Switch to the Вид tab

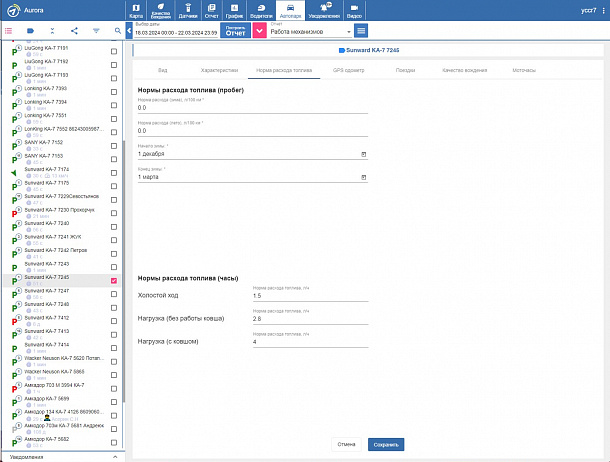[x=163, y=70]
